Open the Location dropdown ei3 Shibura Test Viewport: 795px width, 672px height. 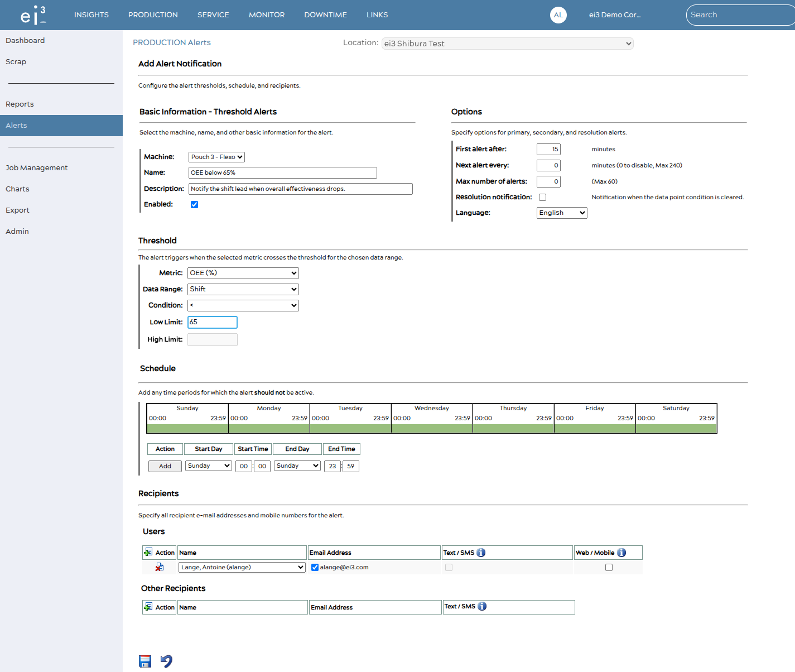[508, 44]
